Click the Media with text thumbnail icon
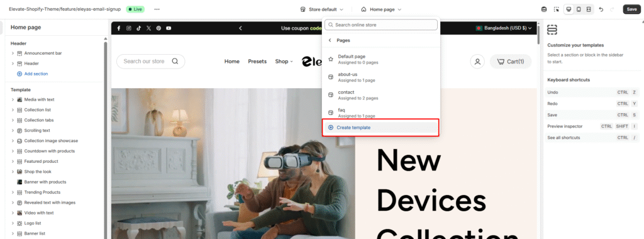Image resolution: width=644 pixels, height=239 pixels. pyautogui.click(x=19, y=99)
